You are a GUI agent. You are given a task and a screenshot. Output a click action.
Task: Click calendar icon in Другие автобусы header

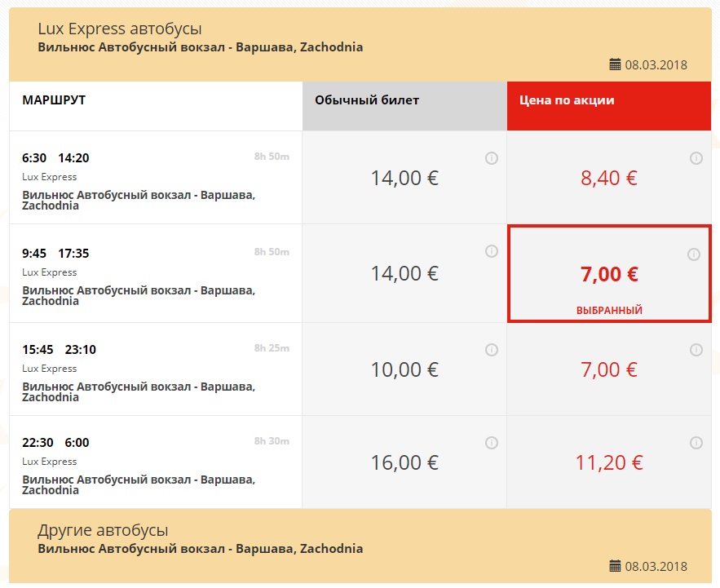(x=616, y=566)
